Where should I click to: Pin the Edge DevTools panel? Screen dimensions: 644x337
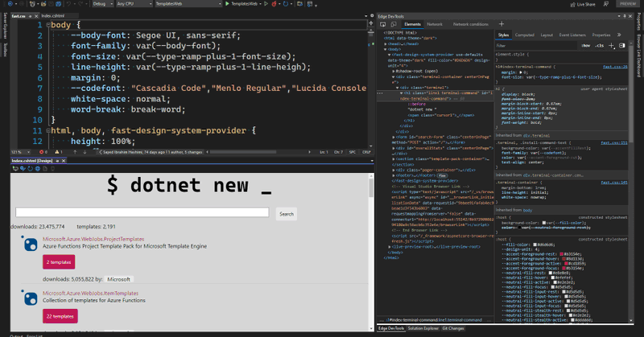click(625, 16)
